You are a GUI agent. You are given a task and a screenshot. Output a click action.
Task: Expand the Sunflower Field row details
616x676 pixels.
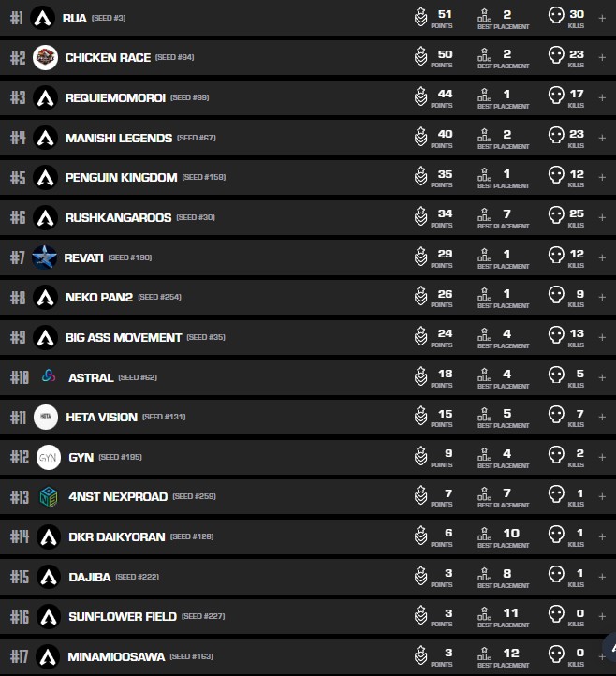pos(602,616)
